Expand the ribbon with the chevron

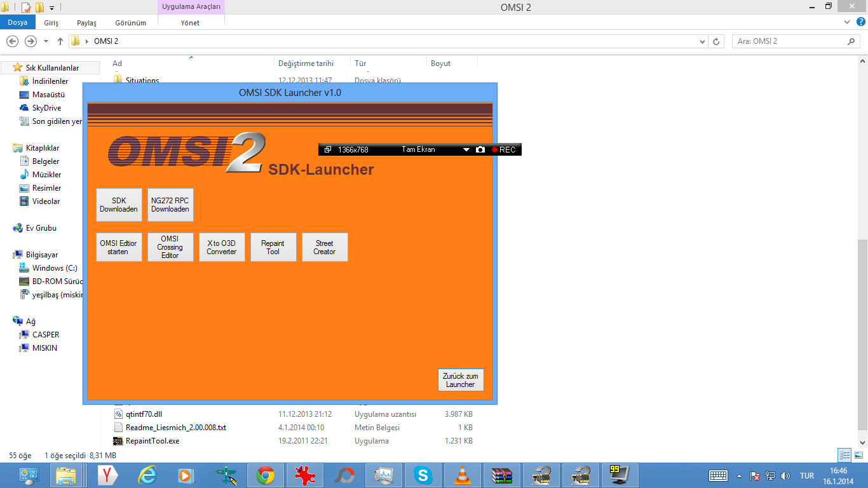coord(847,22)
